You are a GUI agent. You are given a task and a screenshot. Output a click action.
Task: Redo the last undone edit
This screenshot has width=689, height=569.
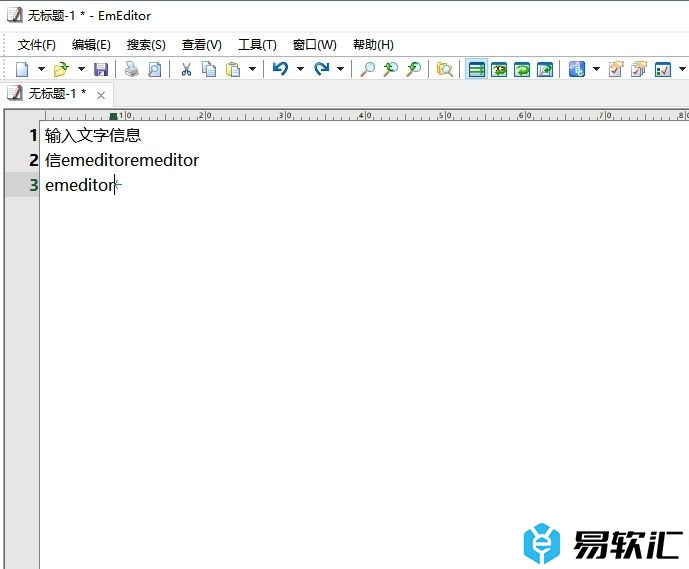click(x=322, y=69)
